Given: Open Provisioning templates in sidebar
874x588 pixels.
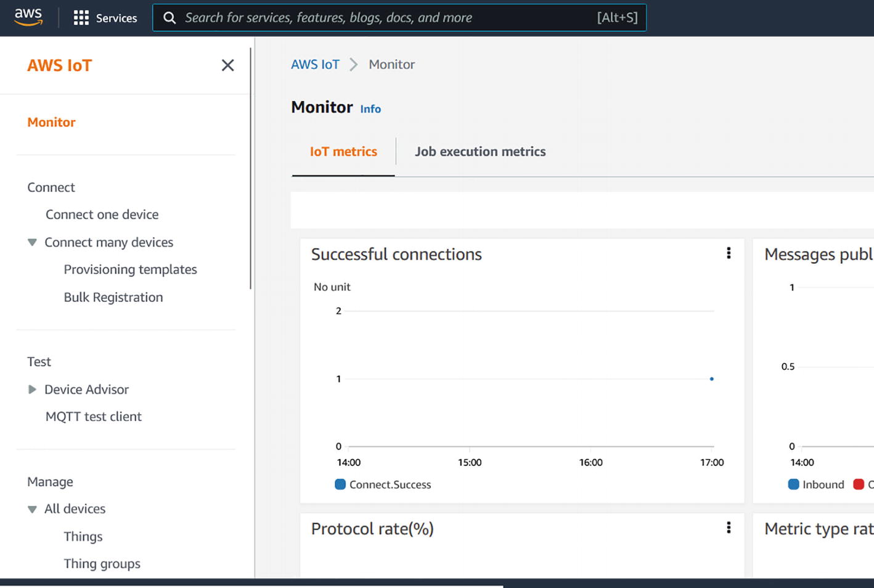Looking at the screenshot, I should (130, 269).
